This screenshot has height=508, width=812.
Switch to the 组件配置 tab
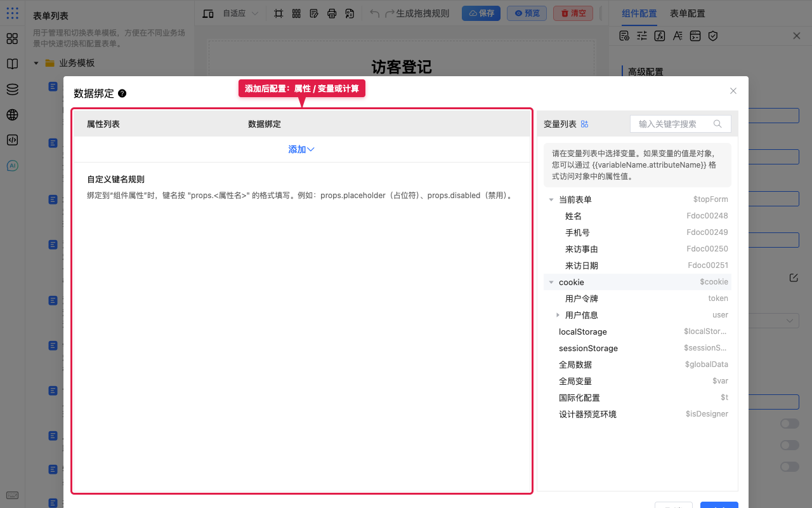639,13
